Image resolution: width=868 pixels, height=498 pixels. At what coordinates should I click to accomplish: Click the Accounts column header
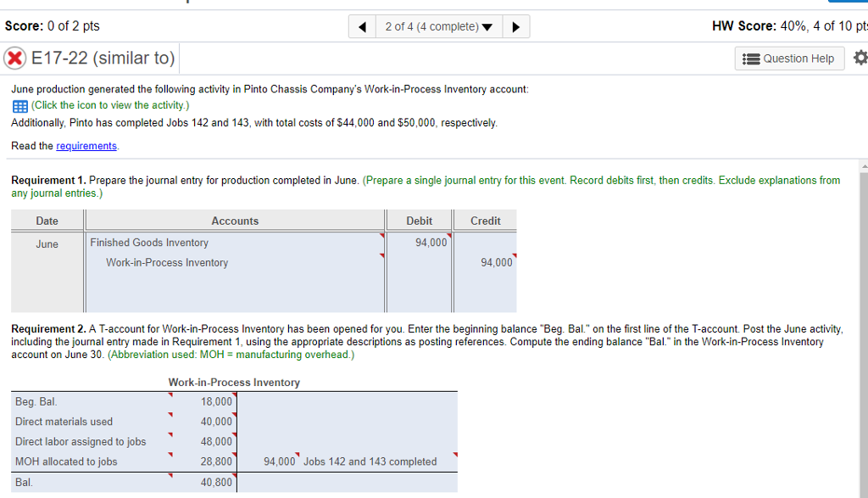235,221
